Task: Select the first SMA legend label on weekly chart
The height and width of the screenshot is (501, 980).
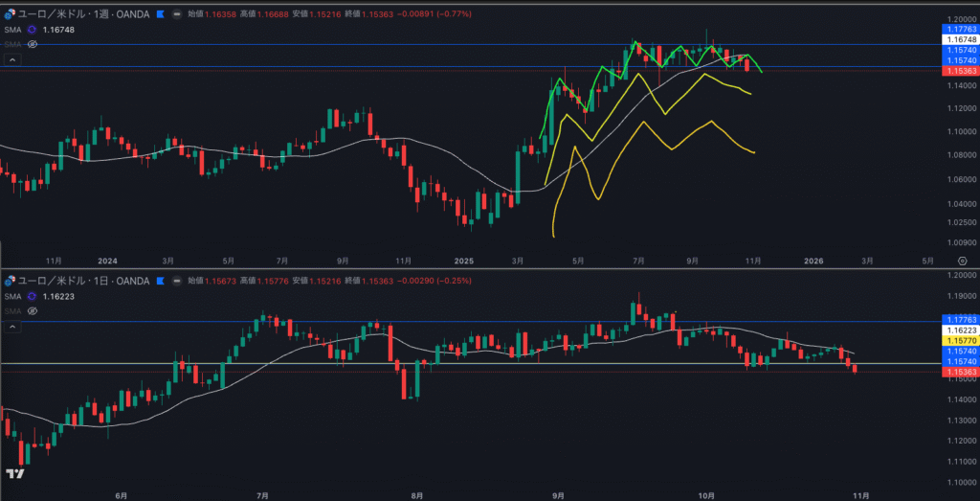Action: coord(13,30)
